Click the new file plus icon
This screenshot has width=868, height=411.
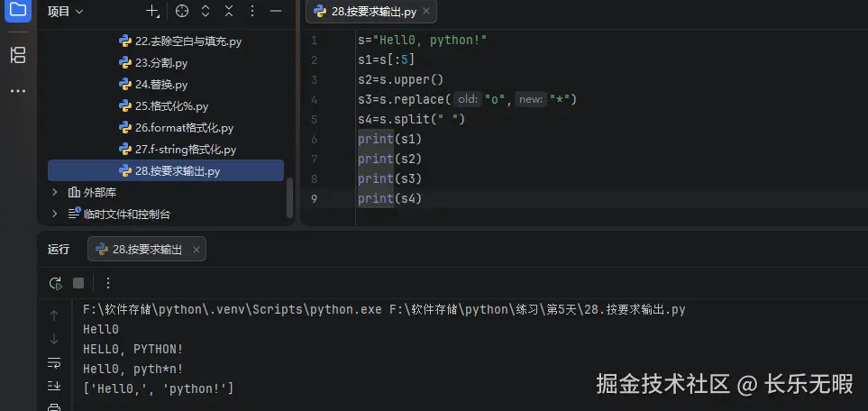pyautogui.click(x=151, y=11)
